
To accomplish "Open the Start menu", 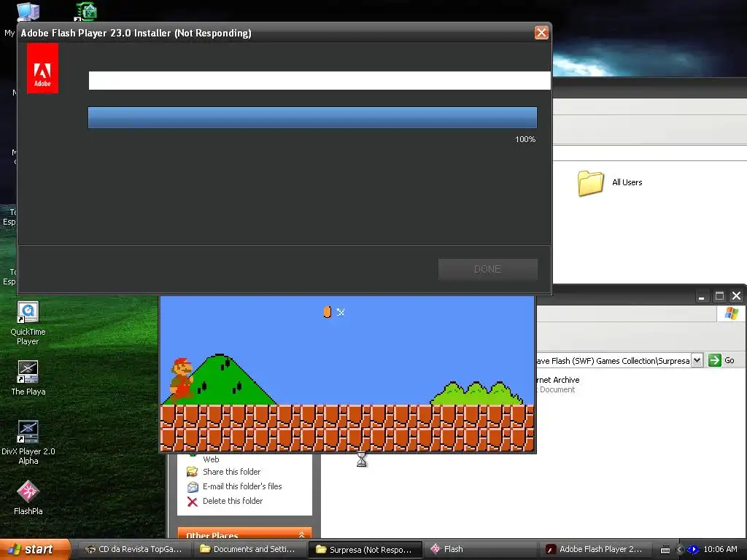I will point(34,549).
